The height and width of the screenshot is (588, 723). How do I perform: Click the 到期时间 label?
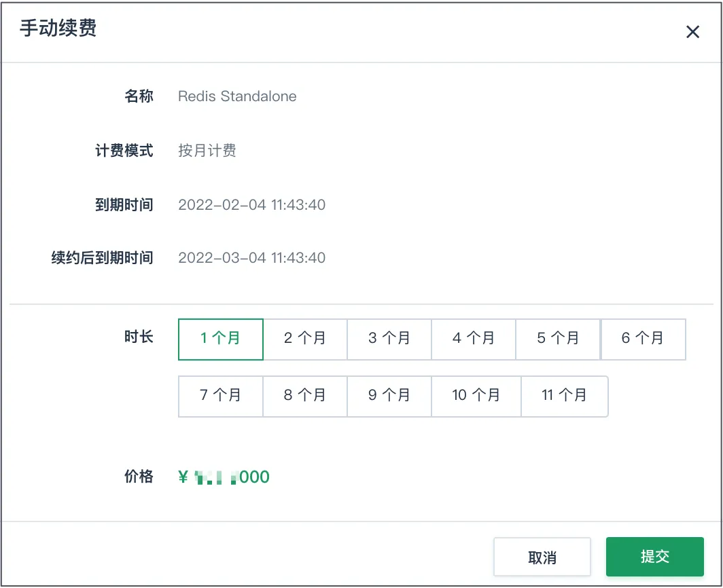tap(124, 204)
